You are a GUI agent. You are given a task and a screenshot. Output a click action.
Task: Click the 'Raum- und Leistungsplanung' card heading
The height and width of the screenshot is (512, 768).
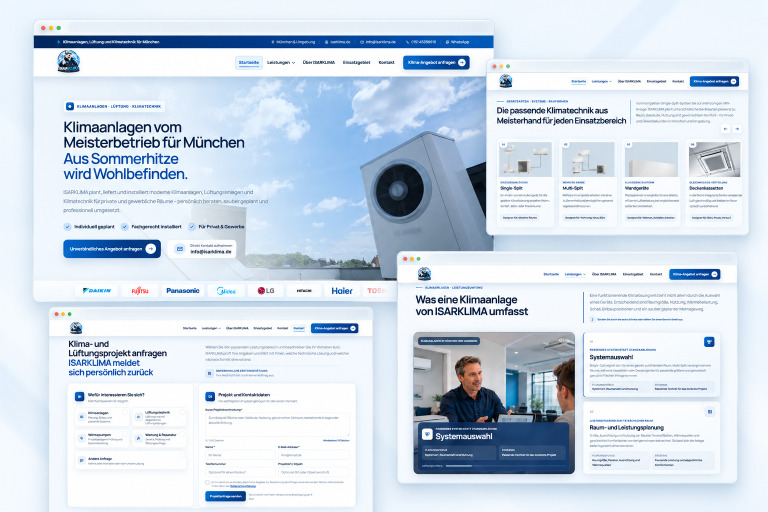coord(626,428)
